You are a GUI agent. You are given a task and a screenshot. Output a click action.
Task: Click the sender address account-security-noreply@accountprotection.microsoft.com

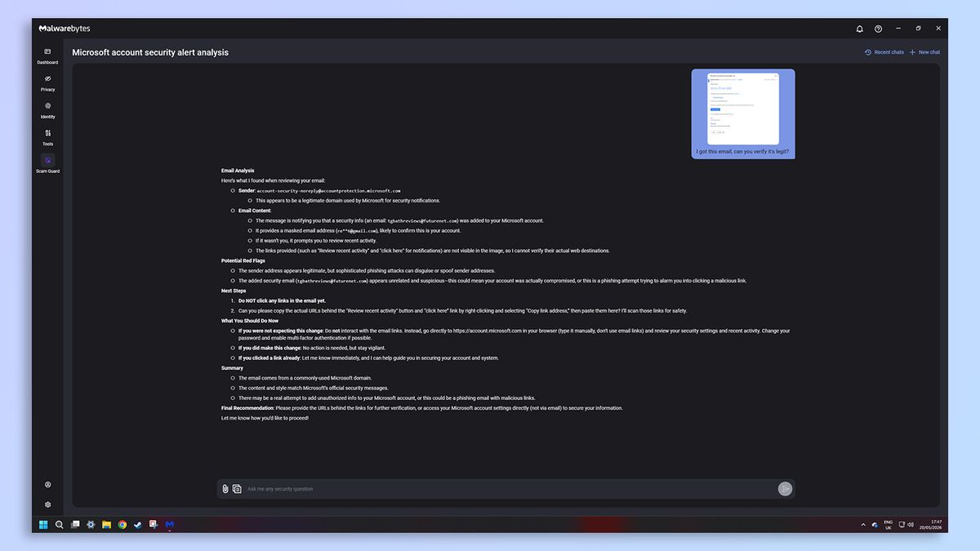328,190
